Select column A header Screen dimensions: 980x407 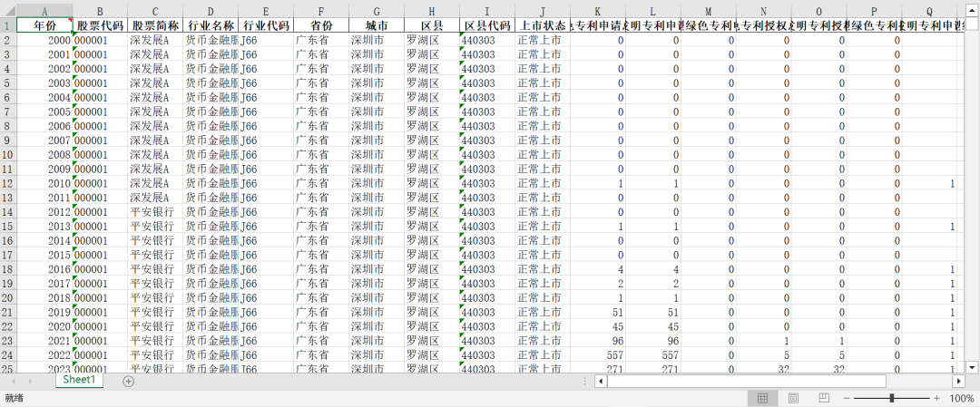coord(44,11)
